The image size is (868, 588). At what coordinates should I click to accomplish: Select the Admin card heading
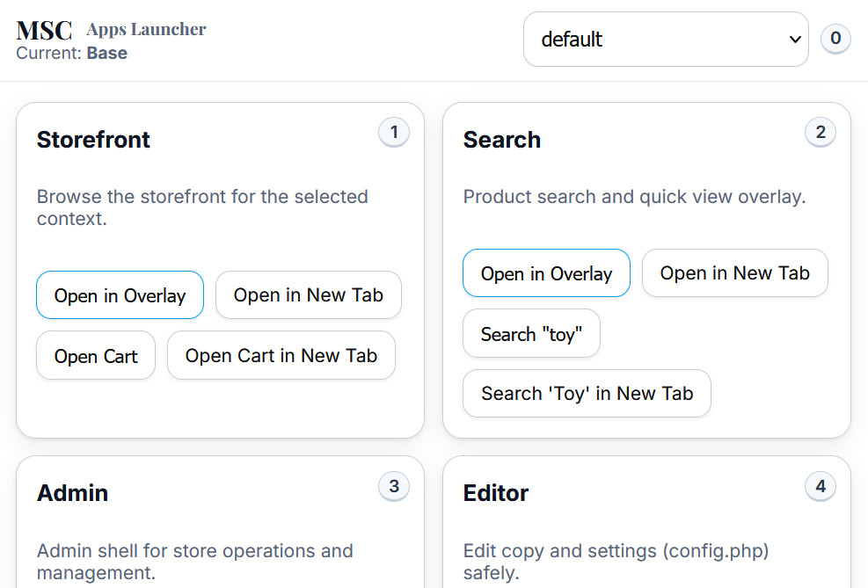pos(72,493)
